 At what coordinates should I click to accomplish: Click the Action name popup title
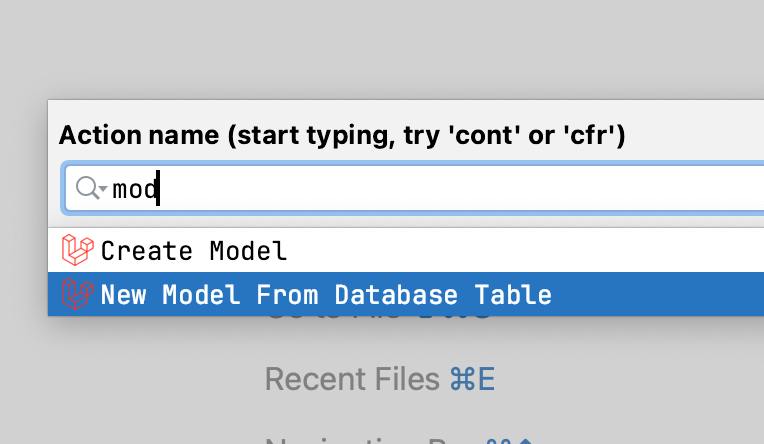(x=342, y=135)
